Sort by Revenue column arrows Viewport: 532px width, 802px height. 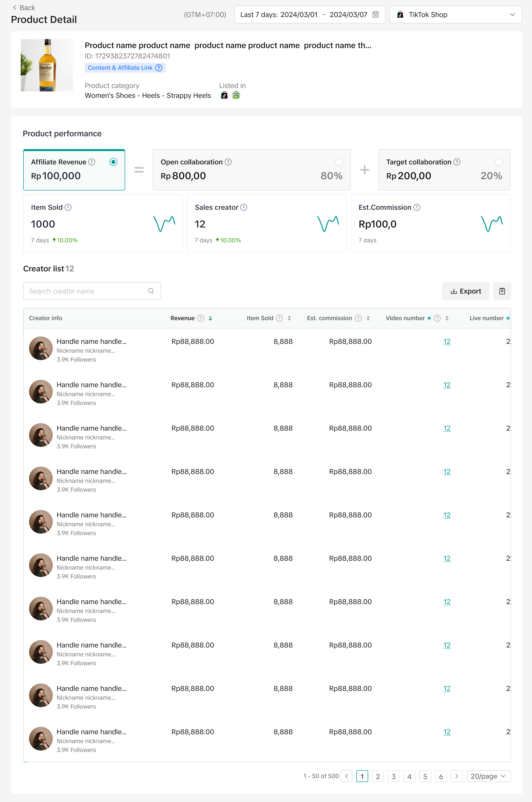coord(210,318)
